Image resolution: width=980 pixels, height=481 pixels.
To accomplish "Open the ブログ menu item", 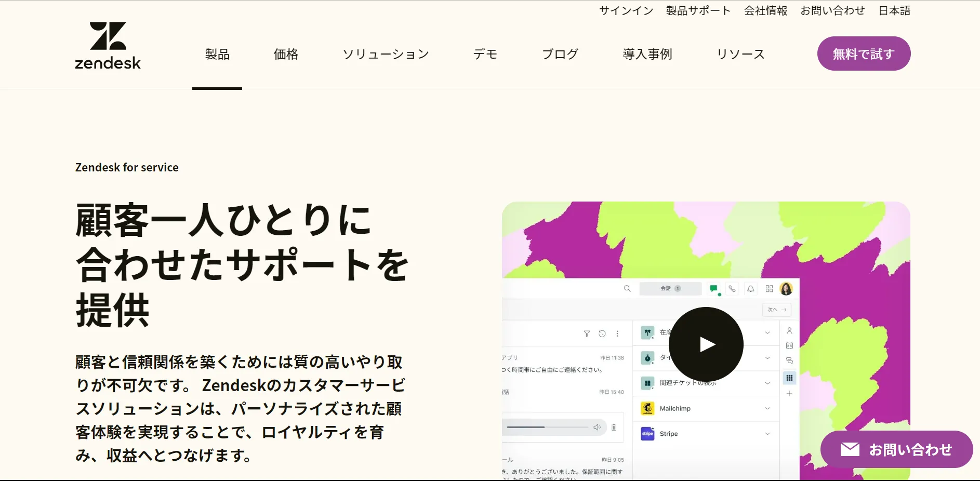I will (x=560, y=54).
